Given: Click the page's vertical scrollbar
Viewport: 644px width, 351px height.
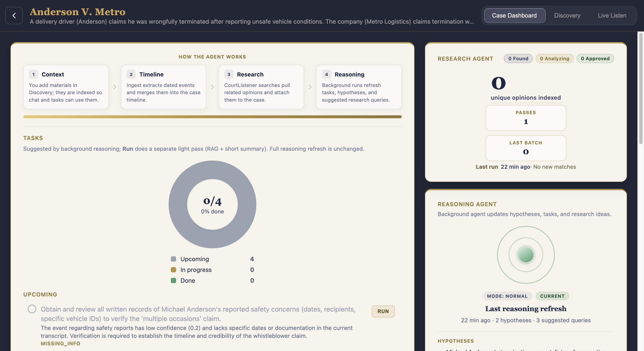Looking at the screenshot, I should pyautogui.click(x=640, y=89).
